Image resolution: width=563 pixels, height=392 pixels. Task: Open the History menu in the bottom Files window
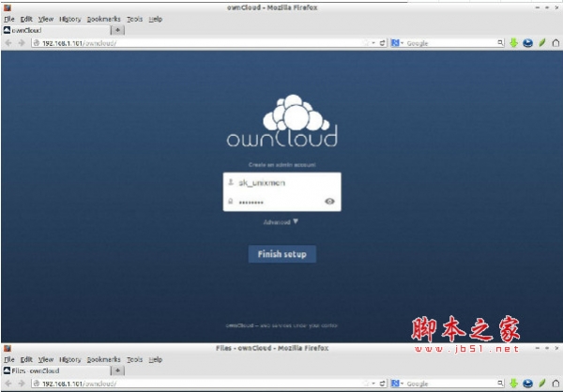point(70,359)
